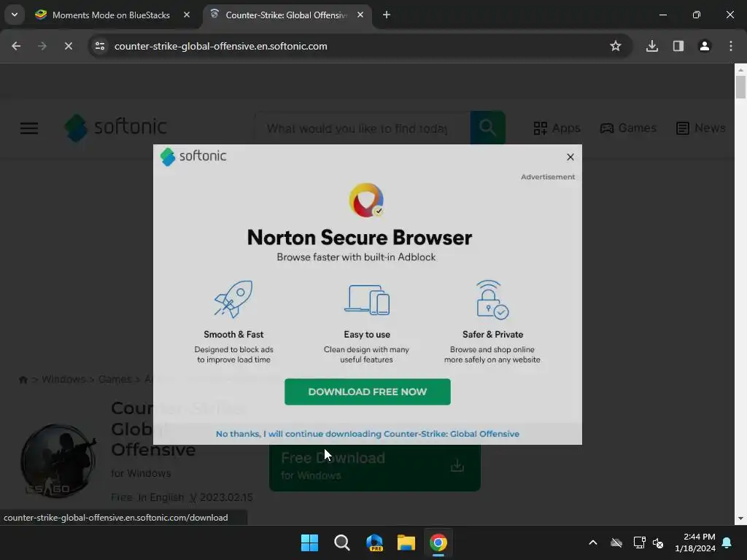Close the Moments Mode on BlueStacks tab
This screenshot has width=747, height=560.
point(187,15)
